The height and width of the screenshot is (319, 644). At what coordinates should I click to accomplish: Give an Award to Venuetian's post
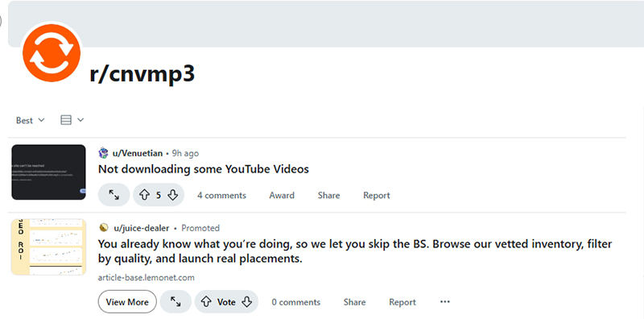point(282,195)
